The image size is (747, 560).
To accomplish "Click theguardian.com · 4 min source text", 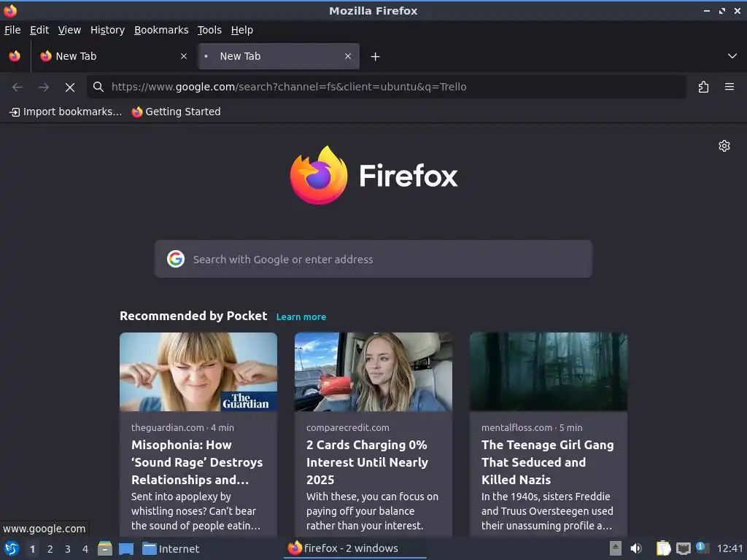I will 182,427.
